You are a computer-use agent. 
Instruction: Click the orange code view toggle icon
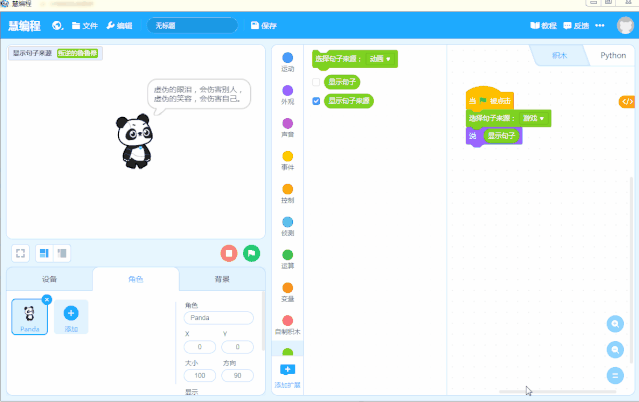pos(627,102)
